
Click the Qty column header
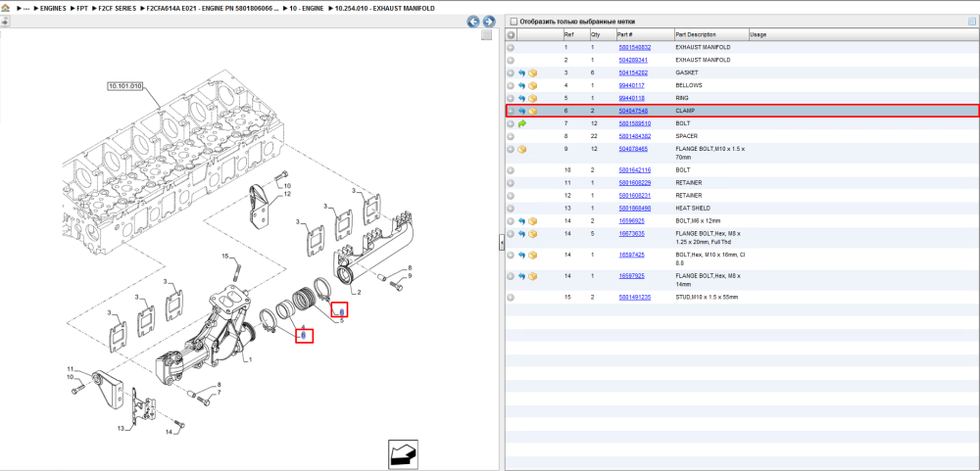pyautogui.click(x=602, y=35)
